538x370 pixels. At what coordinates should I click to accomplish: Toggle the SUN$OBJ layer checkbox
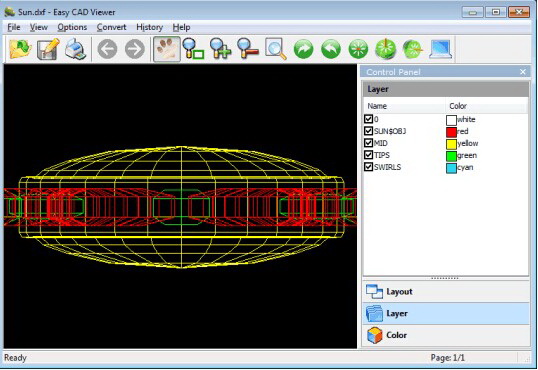(369, 131)
